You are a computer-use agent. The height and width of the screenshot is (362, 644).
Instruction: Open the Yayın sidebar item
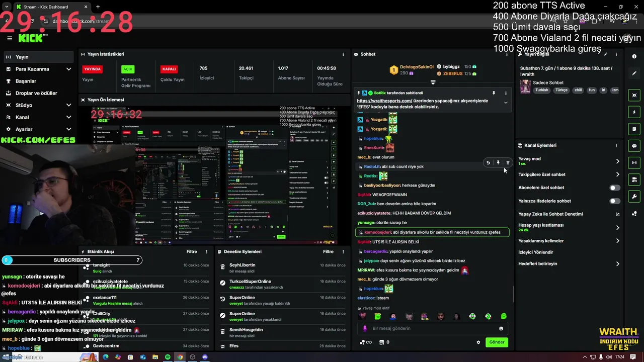(39, 57)
